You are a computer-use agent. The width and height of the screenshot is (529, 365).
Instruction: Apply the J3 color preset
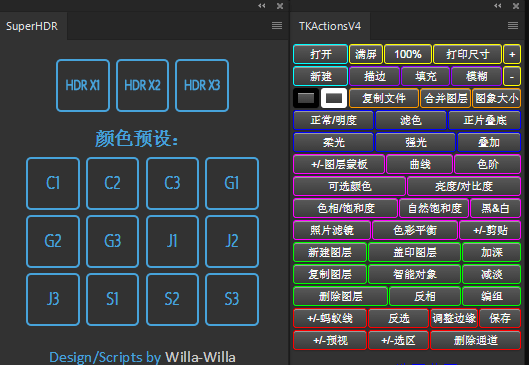tap(53, 299)
